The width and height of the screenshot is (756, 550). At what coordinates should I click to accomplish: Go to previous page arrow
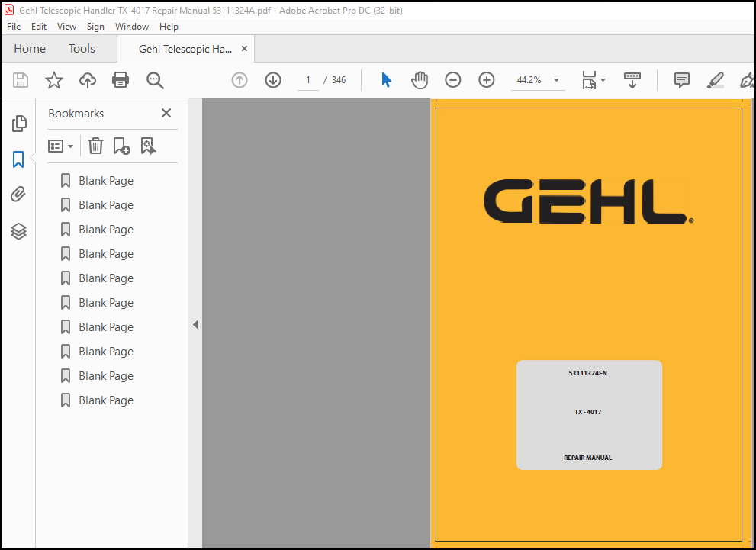click(240, 80)
